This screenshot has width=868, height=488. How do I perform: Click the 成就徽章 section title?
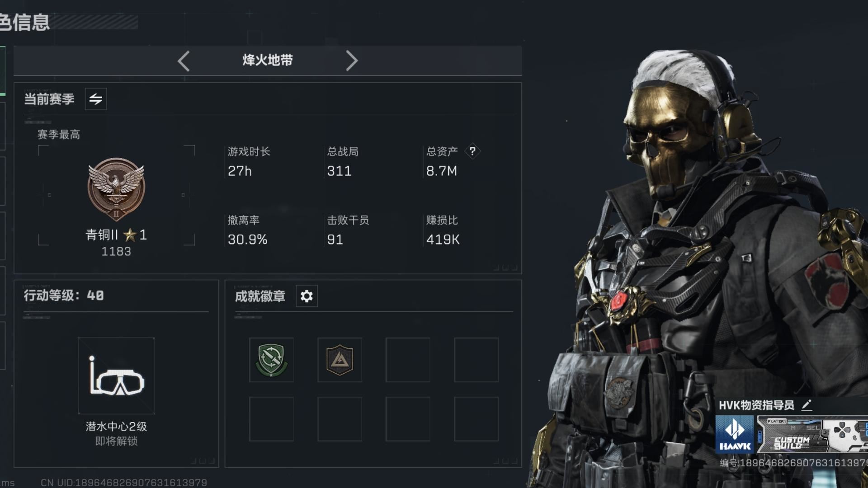pos(260,296)
